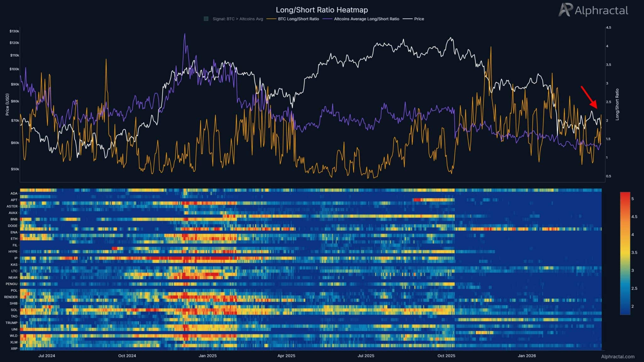This screenshot has height=362, width=644.
Task: Click the Jul 2024 date axis marker
Action: pos(47,356)
